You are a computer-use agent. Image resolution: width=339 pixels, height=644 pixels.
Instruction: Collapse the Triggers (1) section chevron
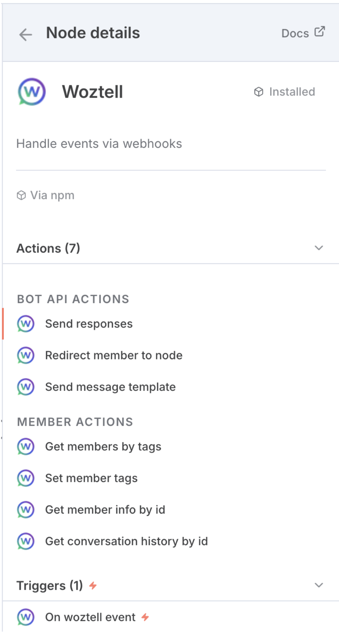(x=319, y=585)
